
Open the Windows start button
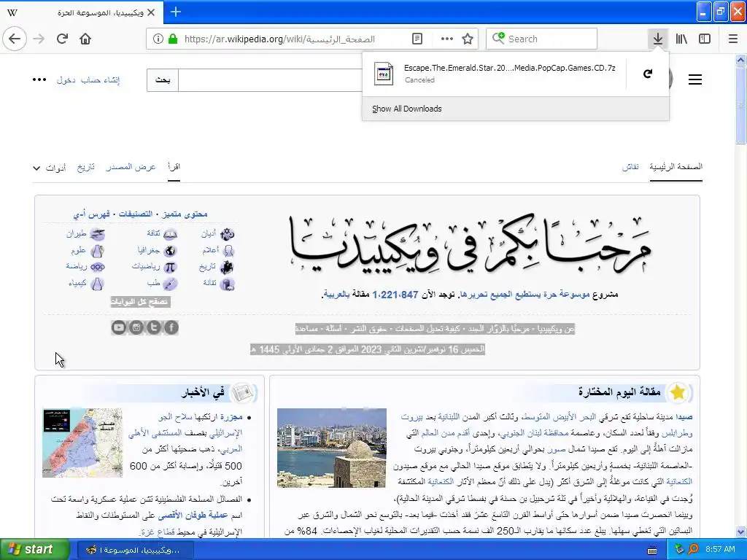coord(34,550)
